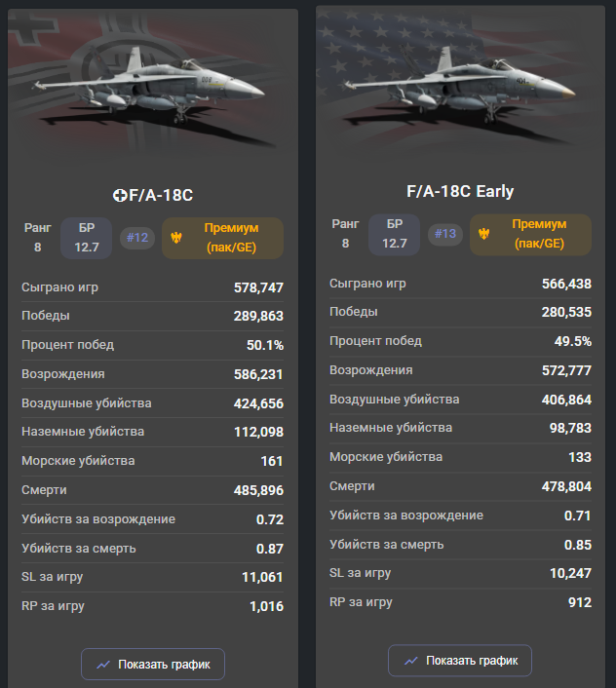Select the #13 rank badge
The width and height of the screenshot is (616, 688).
coord(445,234)
